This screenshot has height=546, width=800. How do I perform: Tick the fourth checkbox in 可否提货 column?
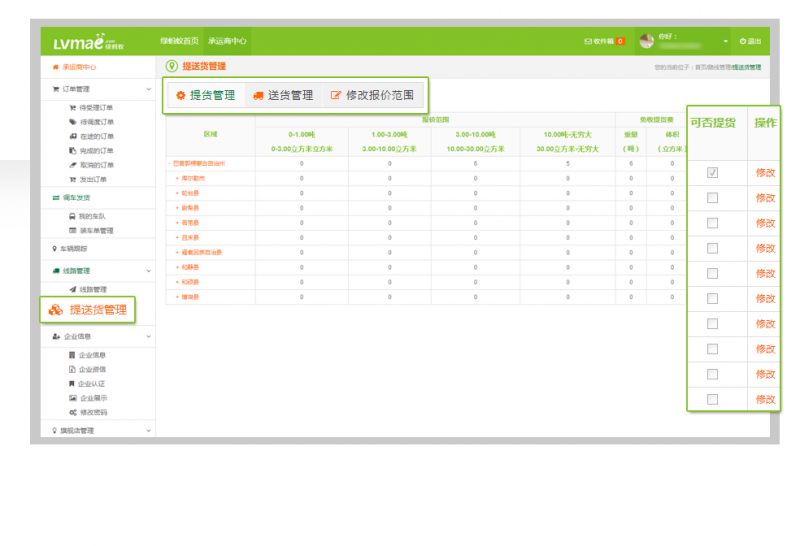712,248
